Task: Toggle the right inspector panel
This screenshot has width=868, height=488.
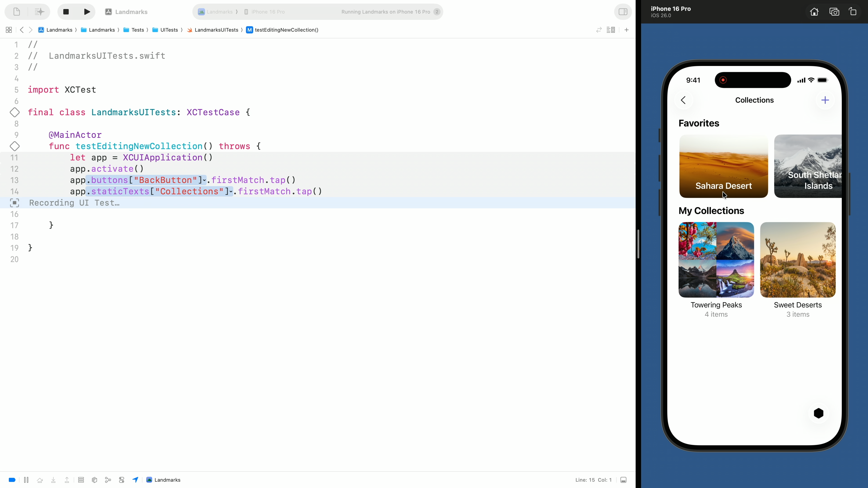Action: coord(623,12)
